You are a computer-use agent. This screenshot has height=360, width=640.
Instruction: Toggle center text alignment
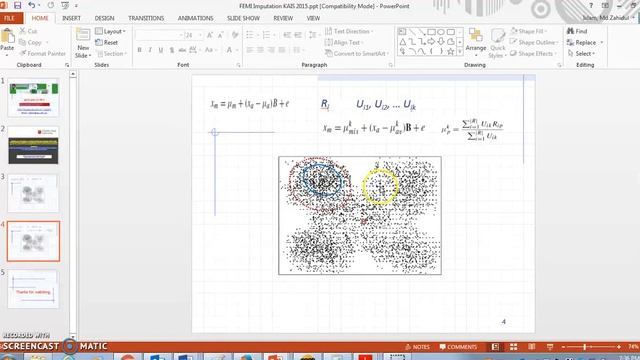(260, 50)
